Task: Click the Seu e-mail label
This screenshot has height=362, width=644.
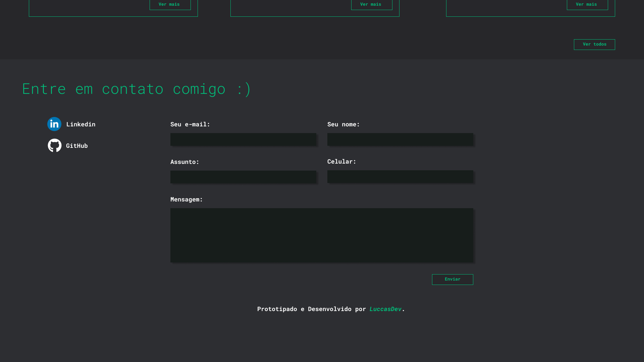Action: (x=190, y=124)
